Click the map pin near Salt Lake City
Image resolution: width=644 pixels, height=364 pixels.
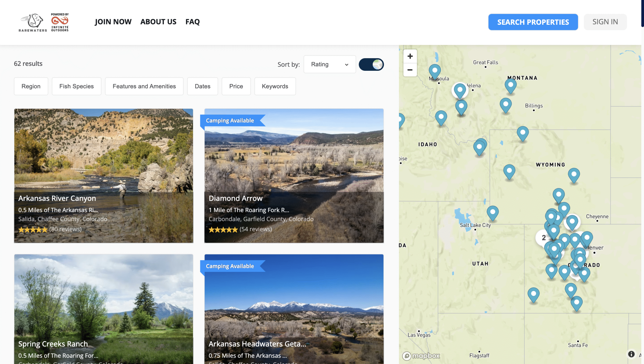point(492,212)
